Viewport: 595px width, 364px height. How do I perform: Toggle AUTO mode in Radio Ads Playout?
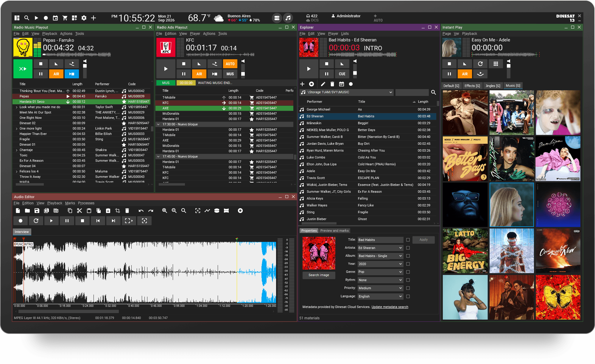(230, 64)
